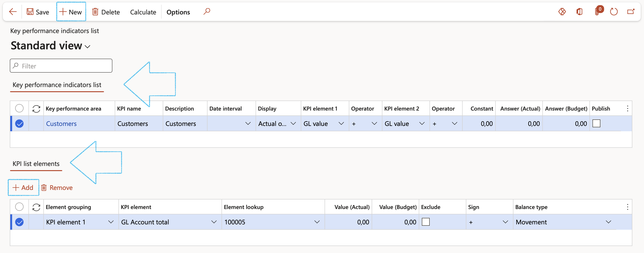Click the Answer (Actual) value 0,00

coord(519,124)
